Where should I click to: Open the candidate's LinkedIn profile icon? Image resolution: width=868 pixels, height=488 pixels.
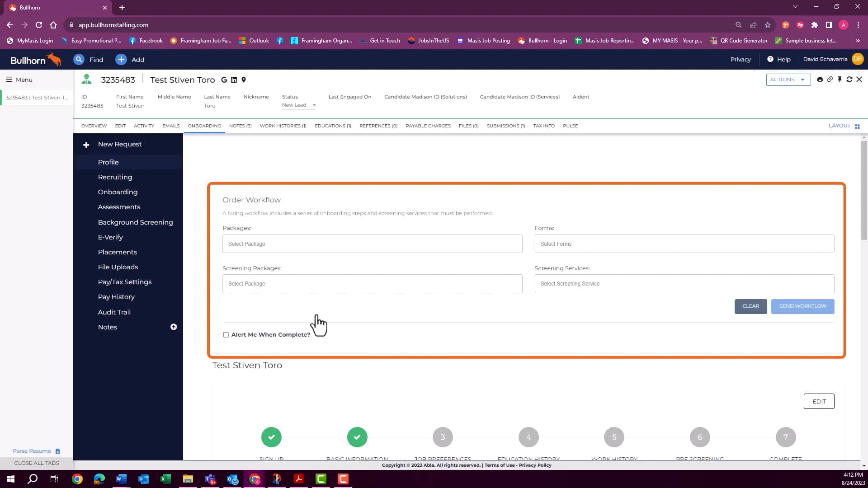point(233,80)
